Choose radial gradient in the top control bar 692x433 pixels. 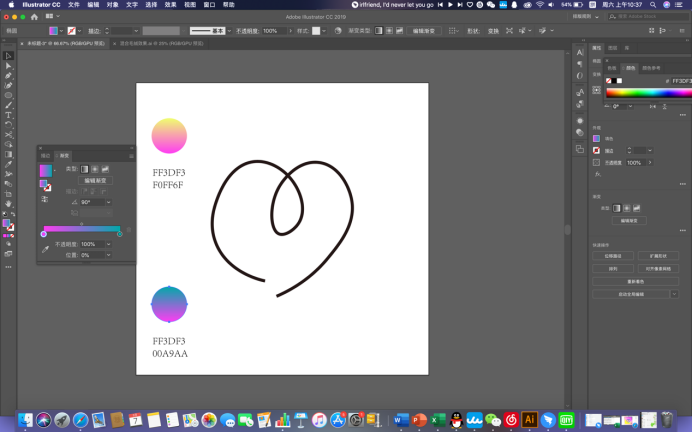[x=389, y=31]
